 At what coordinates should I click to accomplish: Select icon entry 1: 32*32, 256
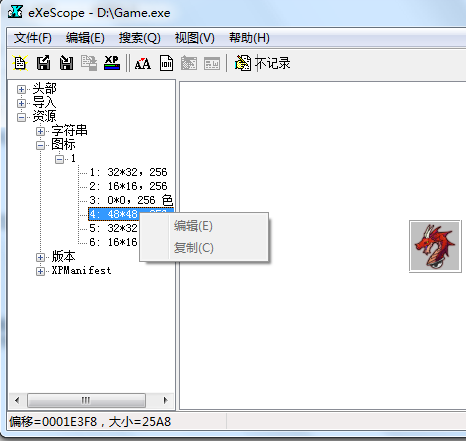coord(128,172)
